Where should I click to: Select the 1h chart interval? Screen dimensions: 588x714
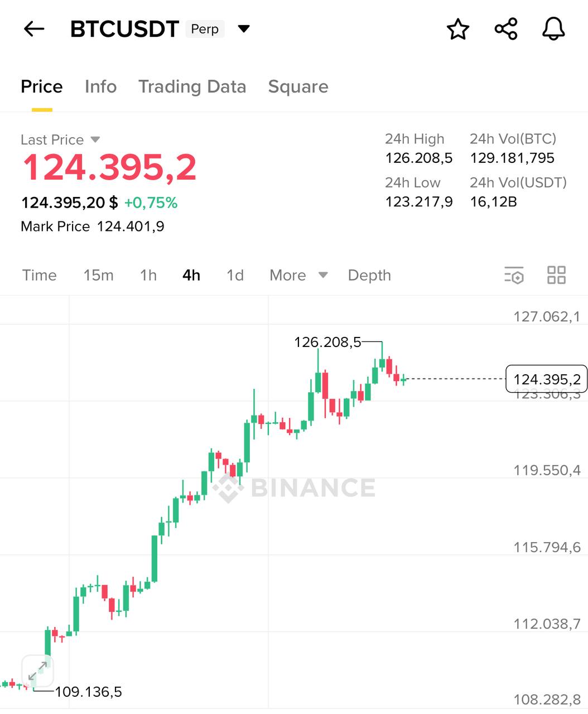point(148,275)
